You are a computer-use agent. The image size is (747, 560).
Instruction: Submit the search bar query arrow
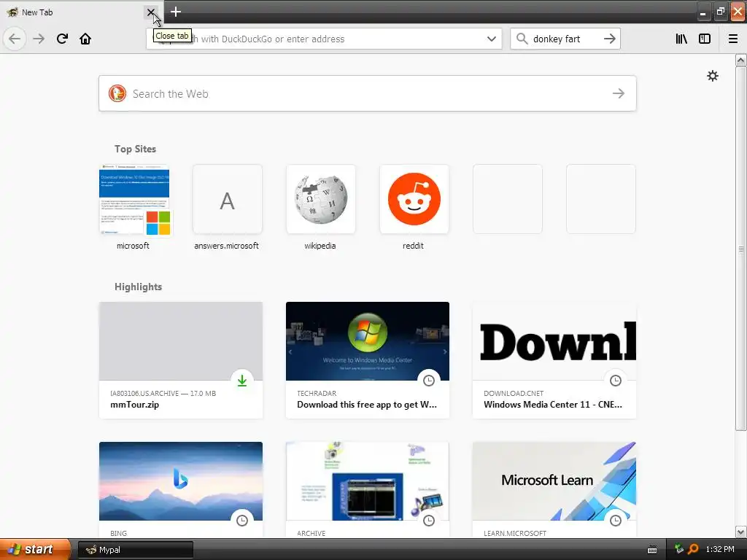(x=610, y=39)
